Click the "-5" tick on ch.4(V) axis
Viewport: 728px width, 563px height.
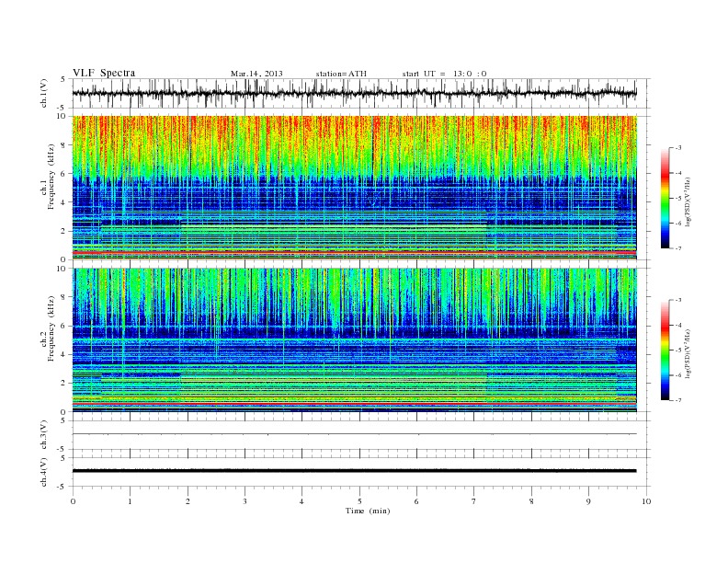click(x=63, y=487)
